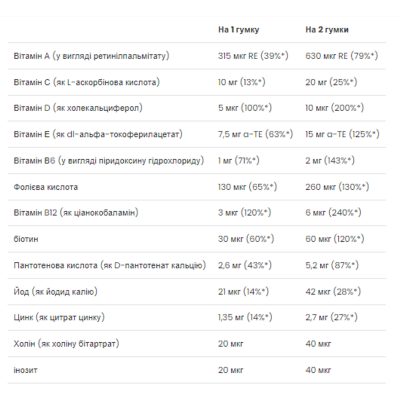
Task: Click the 315 мкг RE (39%*) value
Action: tap(253, 56)
